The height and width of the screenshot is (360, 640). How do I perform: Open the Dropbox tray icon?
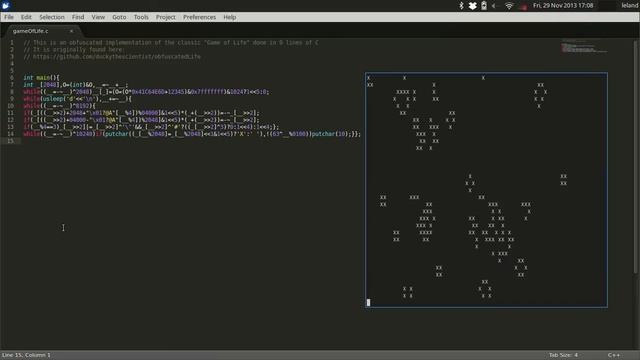tap(472, 6)
